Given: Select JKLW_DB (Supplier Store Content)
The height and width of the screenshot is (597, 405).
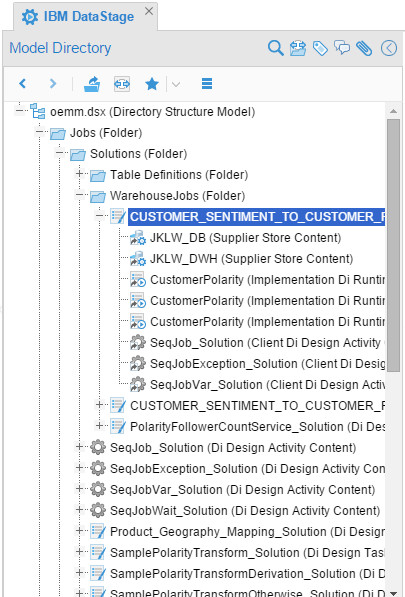Looking at the screenshot, I should point(246,238).
